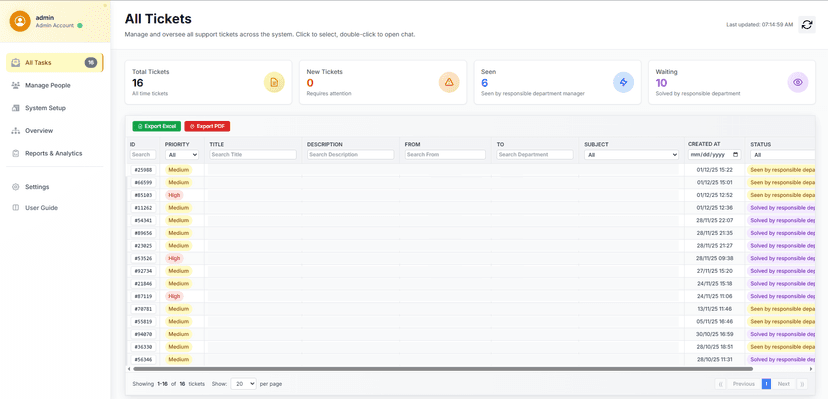Click the Created At date field
The image size is (828, 399).
click(714, 155)
